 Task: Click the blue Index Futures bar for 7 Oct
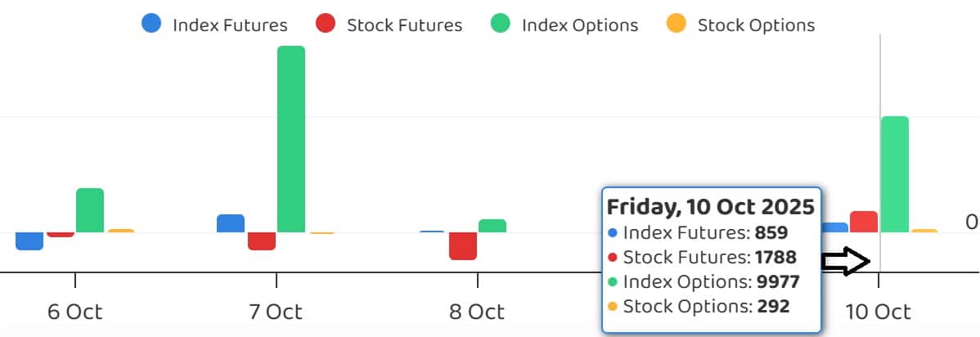pos(231,223)
